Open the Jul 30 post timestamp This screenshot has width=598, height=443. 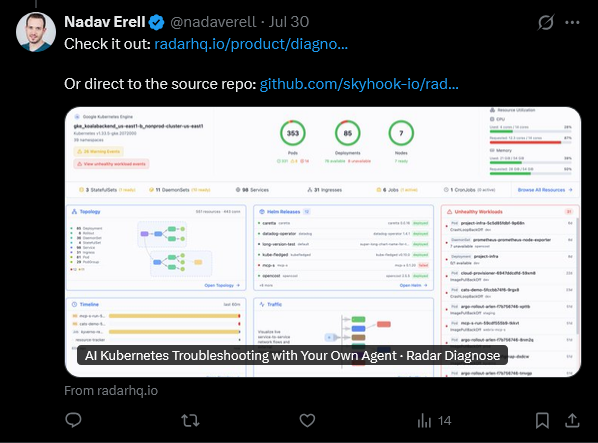pyautogui.click(x=289, y=22)
